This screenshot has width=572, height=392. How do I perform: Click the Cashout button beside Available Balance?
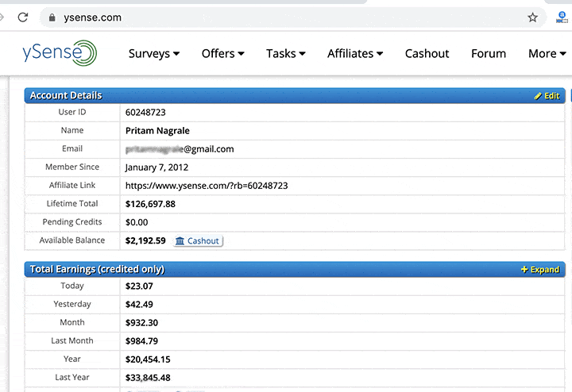[198, 240]
